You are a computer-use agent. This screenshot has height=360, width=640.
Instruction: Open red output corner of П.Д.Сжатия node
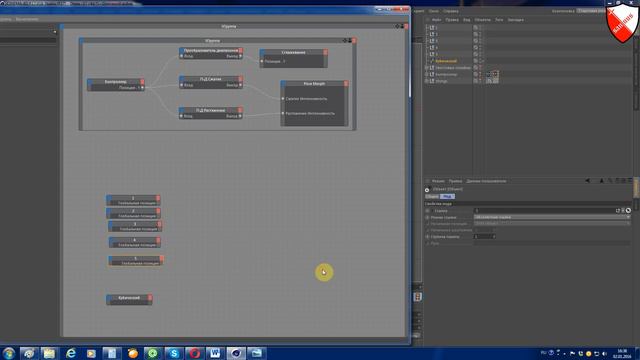tap(240, 79)
